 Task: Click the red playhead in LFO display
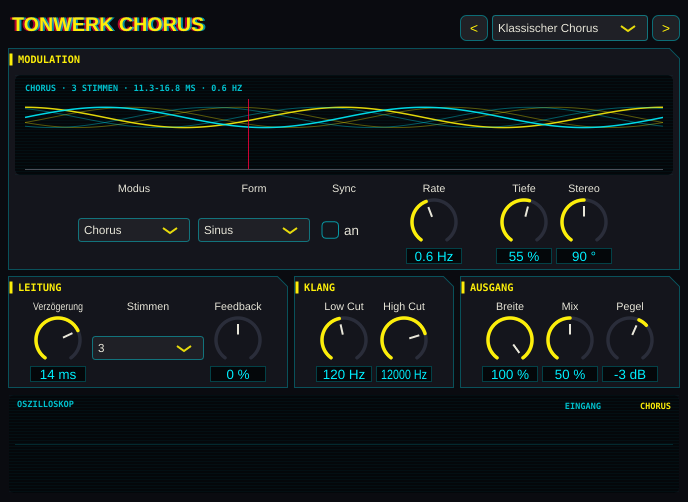(248, 134)
